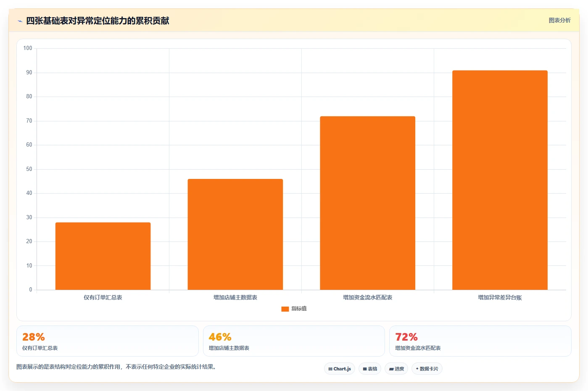Click the y-axis value 50
Image resolution: width=588 pixels, height=391 pixels.
click(29, 169)
